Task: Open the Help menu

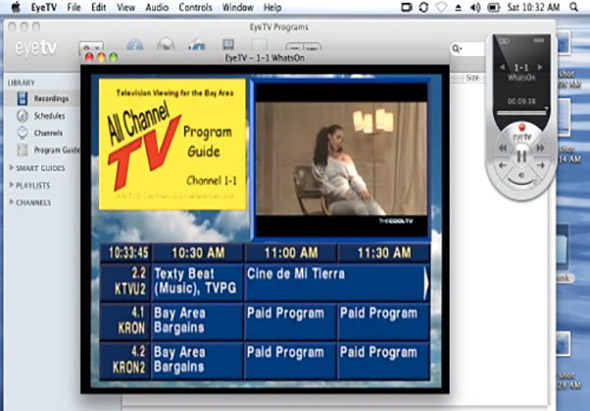Action: point(272,8)
